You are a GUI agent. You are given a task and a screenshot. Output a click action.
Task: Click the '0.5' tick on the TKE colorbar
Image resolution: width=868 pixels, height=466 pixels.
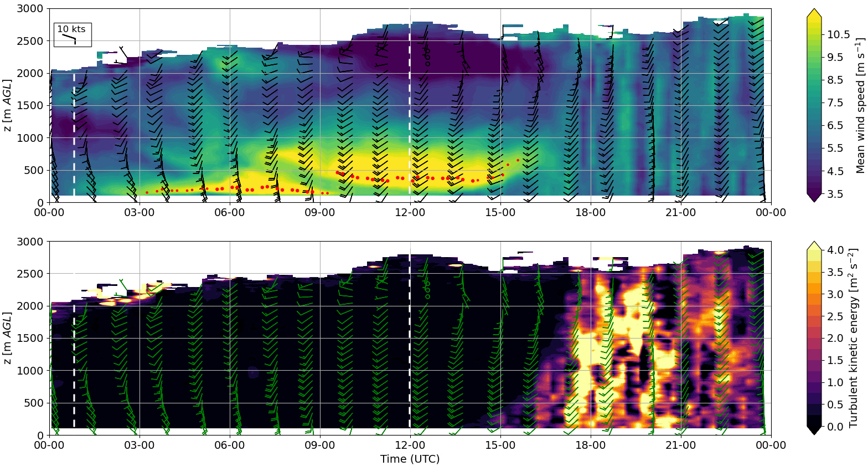(x=835, y=404)
